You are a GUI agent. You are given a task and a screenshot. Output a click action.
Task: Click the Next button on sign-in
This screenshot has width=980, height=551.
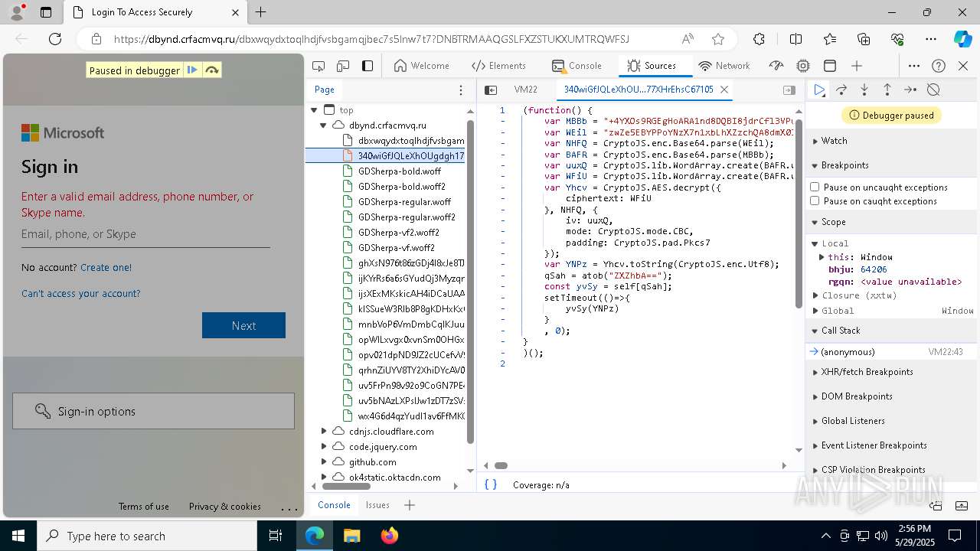(x=243, y=325)
